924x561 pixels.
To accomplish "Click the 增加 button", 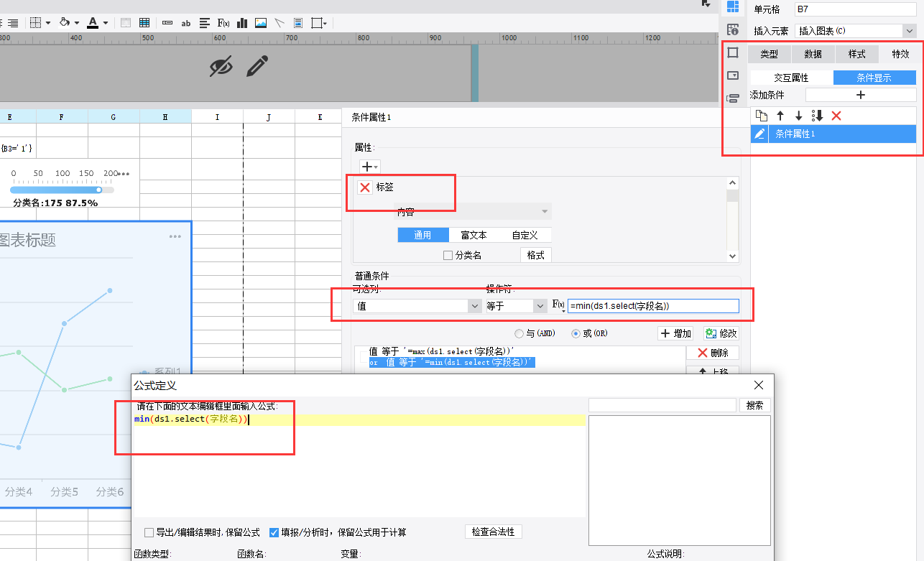I will click(677, 333).
